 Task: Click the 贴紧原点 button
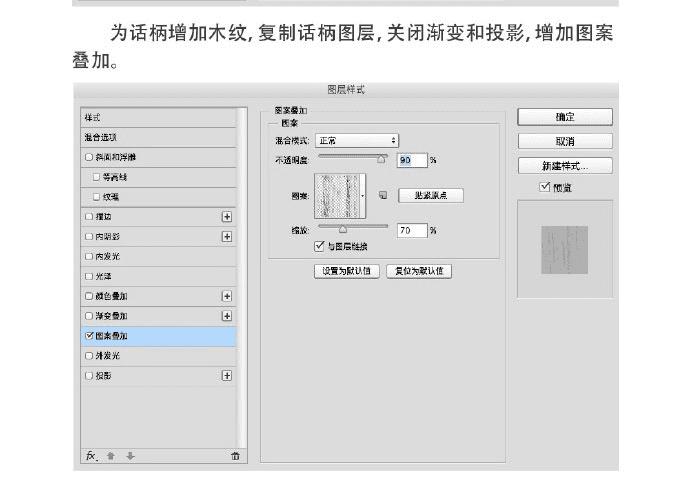pyautogui.click(x=431, y=195)
